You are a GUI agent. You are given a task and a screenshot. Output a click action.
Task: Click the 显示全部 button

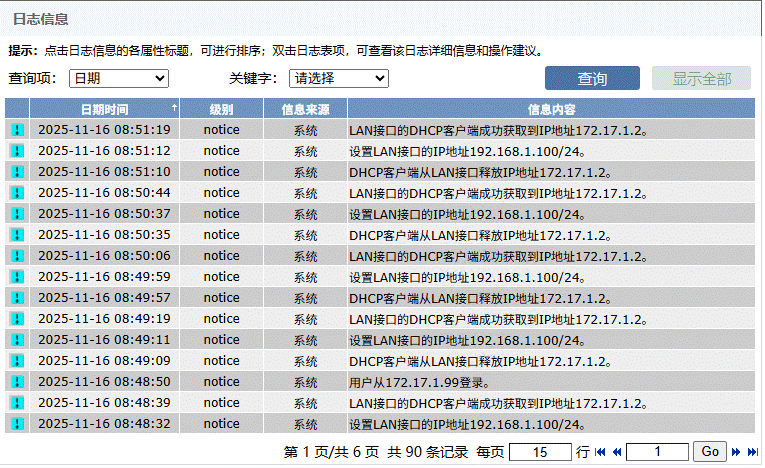pos(702,78)
